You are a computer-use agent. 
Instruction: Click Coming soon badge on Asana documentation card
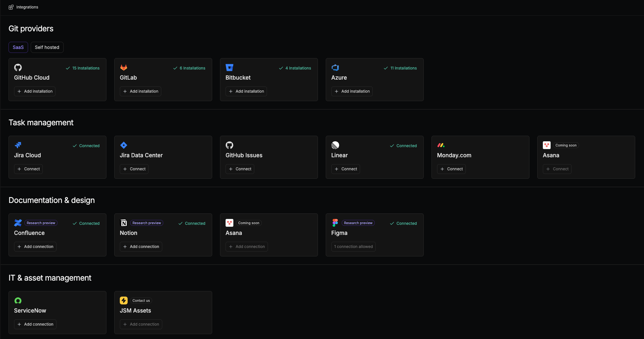tap(249, 223)
